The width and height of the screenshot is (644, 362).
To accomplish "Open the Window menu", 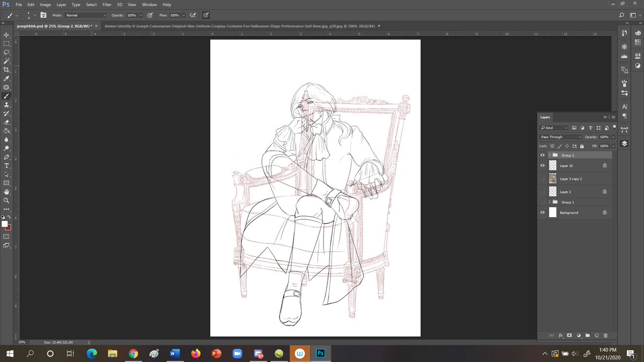I will click(149, 4).
